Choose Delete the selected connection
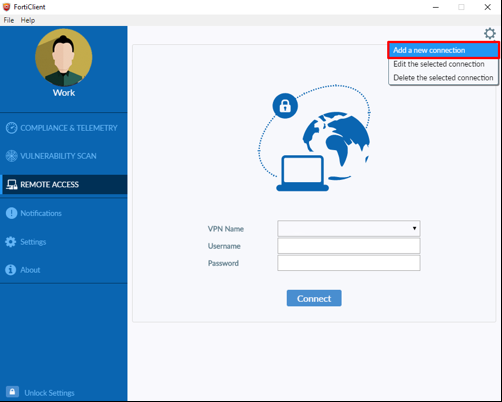502x402 pixels. [x=443, y=78]
